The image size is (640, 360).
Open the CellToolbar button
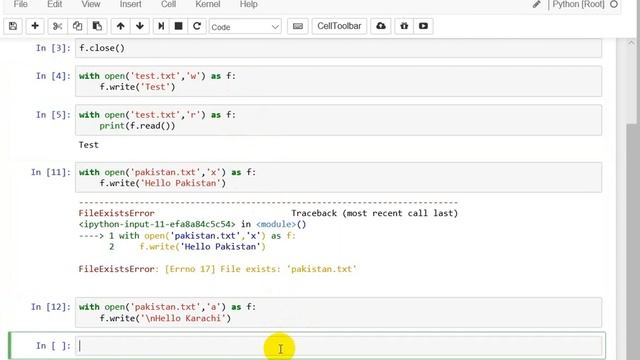[x=339, y=26]
